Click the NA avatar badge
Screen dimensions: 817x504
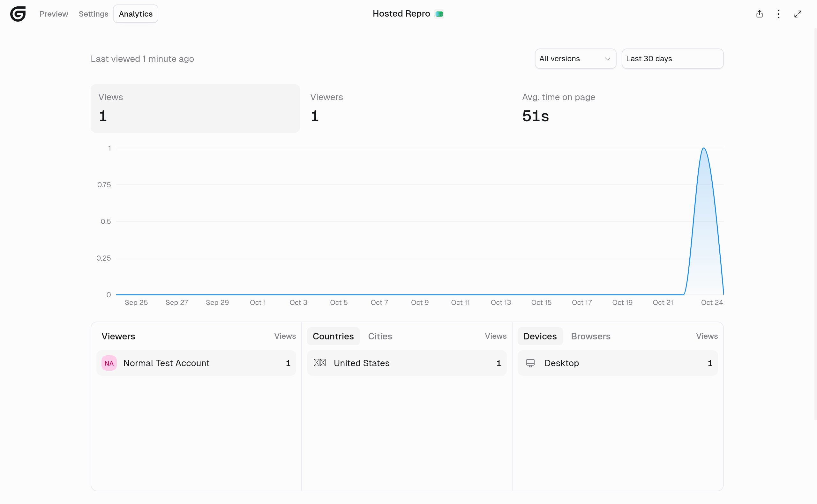pyautogui.click(x=109, y=363)
